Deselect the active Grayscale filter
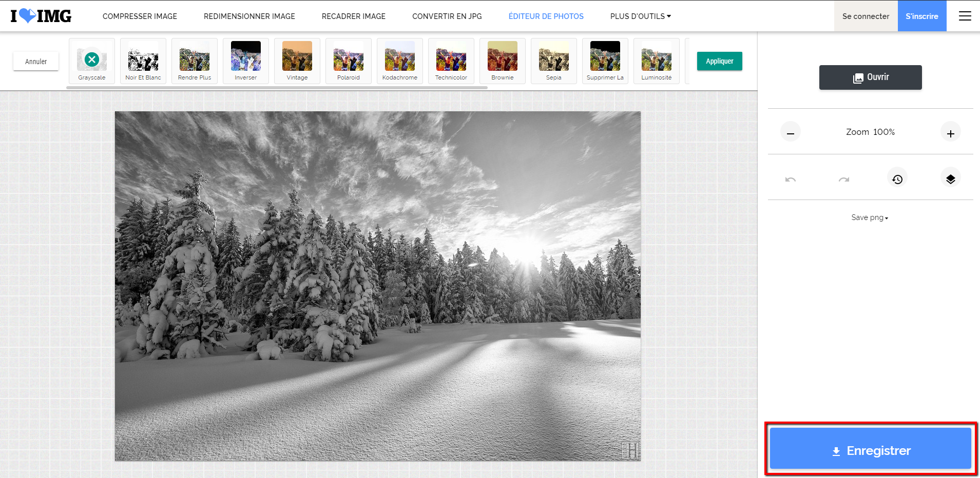 click(92, 59)
